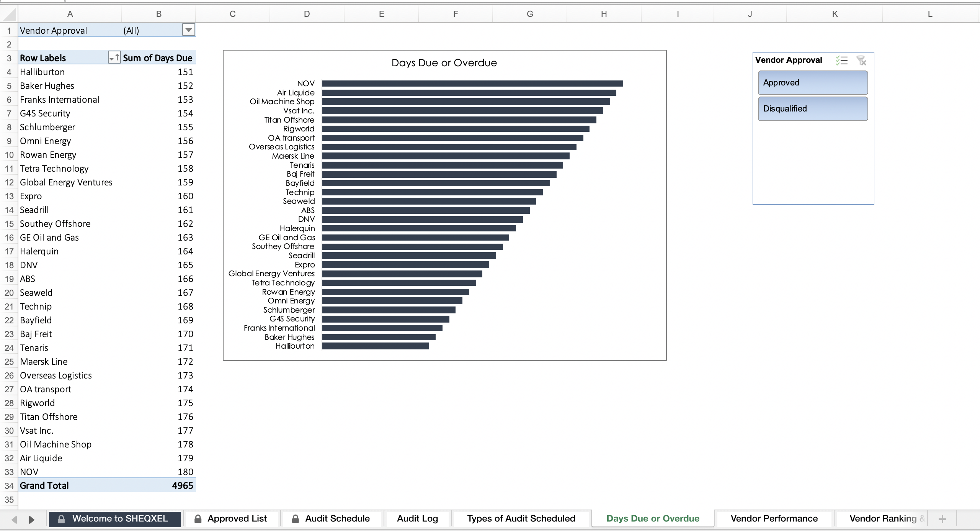Select the value 180 for NOV
980x531 pixels.
coord(158,472)
